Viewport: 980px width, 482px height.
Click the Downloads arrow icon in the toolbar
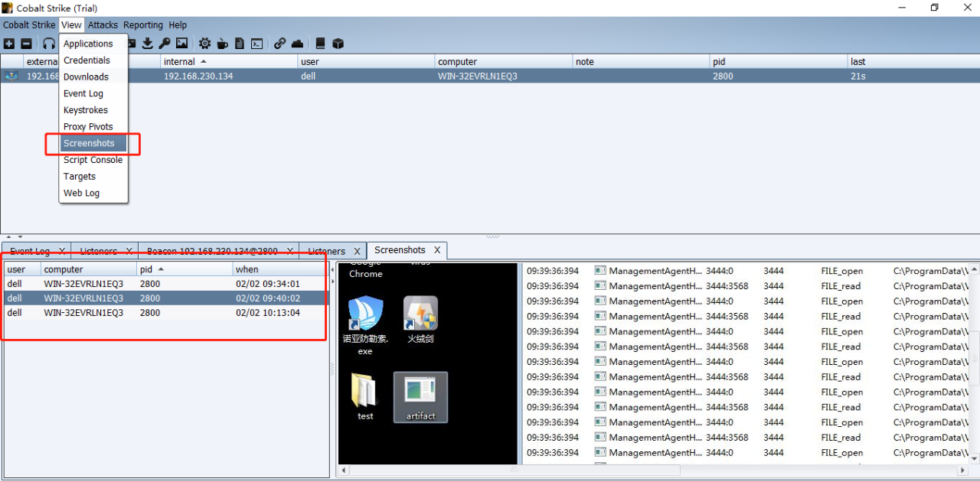click(148, 44)
